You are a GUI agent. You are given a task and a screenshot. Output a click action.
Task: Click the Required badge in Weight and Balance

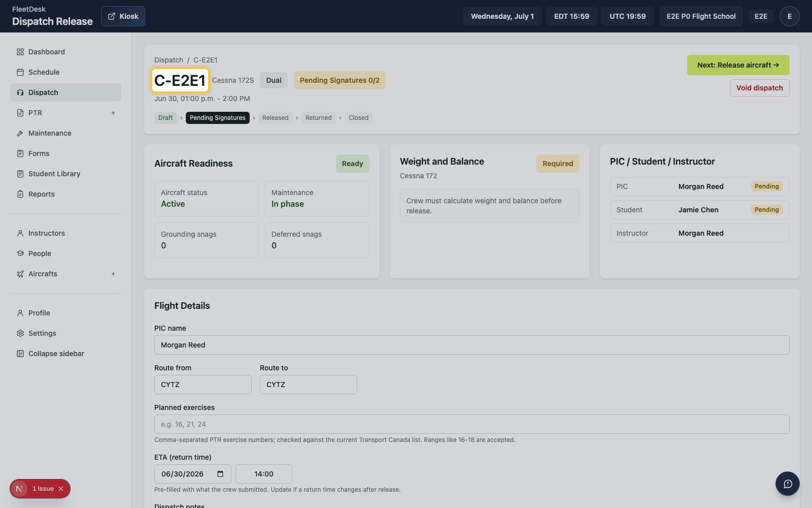pyautogui.click(x=558, y=164)
